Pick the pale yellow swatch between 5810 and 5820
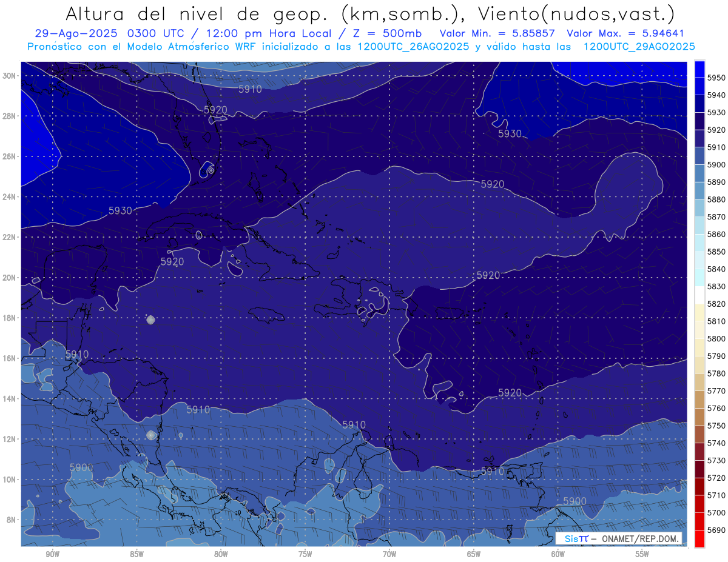 click(699, 312)
